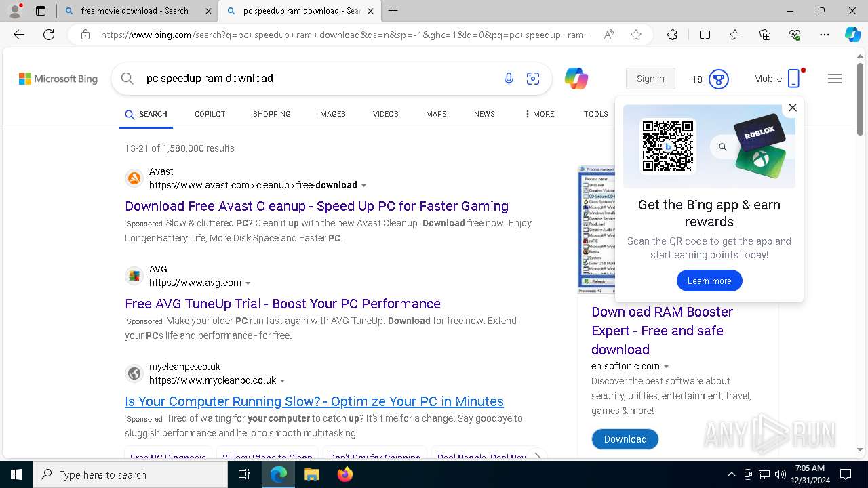Open the site info padlock icon
Image resolution: width=868 pixels, height=488 pixels.
[x=85, y=35]
